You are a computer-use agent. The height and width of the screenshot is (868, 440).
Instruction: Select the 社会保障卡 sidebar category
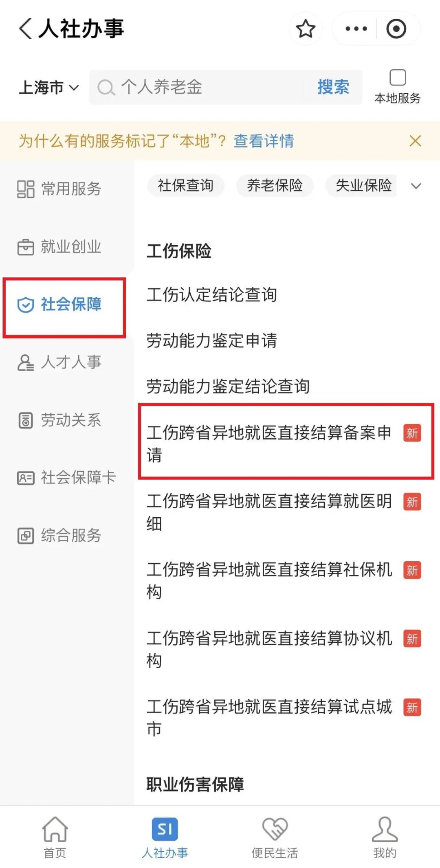[x=67, y=477]
